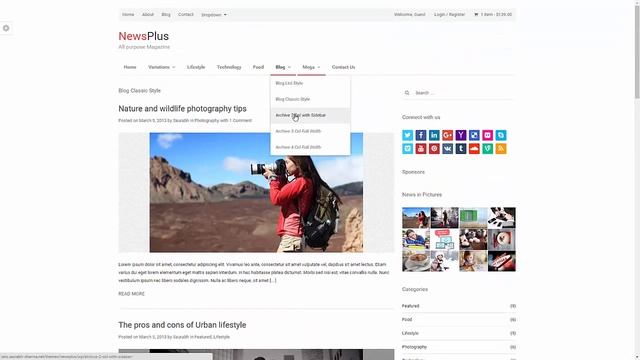Open the light-blue Vimeo social icon
This screenshot has width=640, height=360.
click(407, 149)
